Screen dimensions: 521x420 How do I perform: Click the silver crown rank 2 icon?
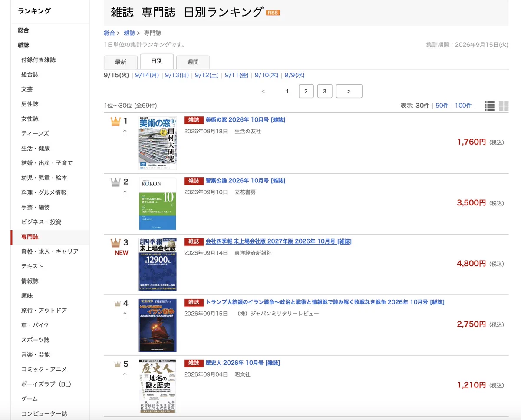click(x=115, y=182)
